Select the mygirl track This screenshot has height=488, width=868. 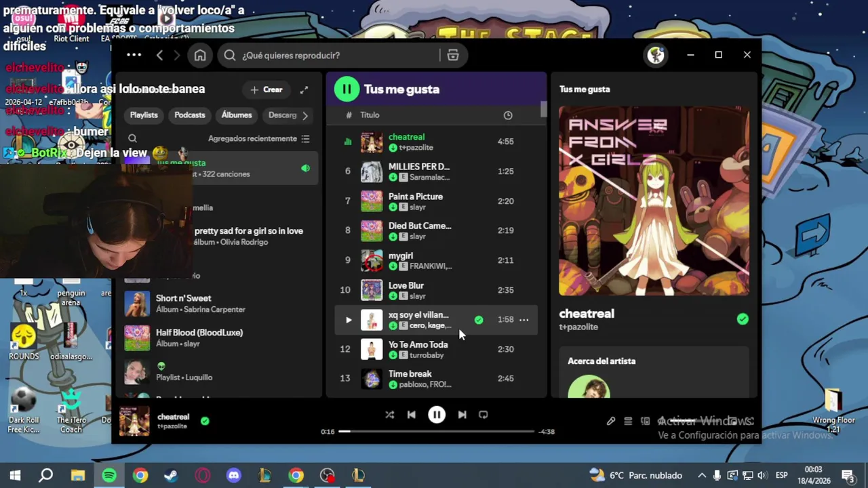tap(436, 260)
